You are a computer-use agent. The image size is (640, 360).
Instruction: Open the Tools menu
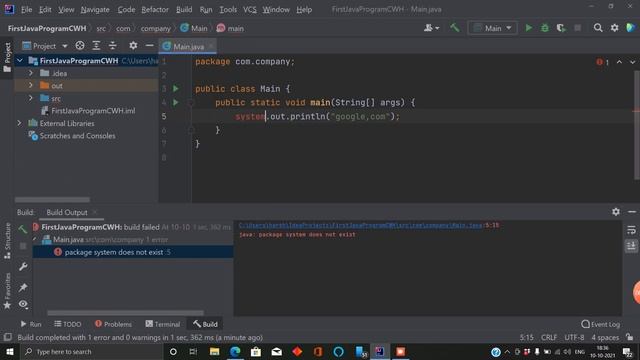[228, 9]
